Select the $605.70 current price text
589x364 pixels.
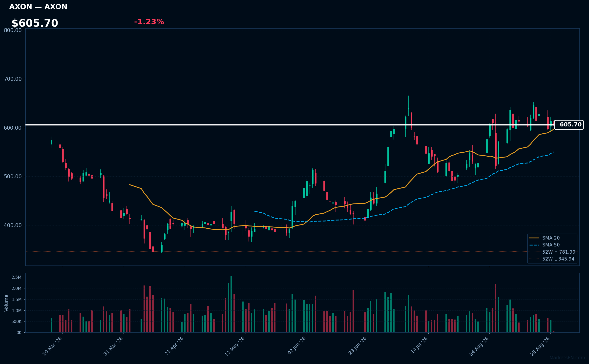[x=35, y=23]
